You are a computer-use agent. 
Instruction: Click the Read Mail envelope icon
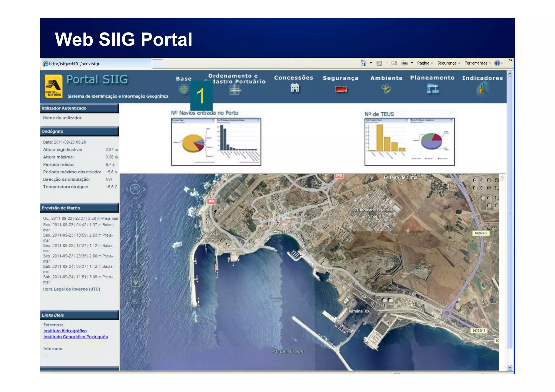394,63
